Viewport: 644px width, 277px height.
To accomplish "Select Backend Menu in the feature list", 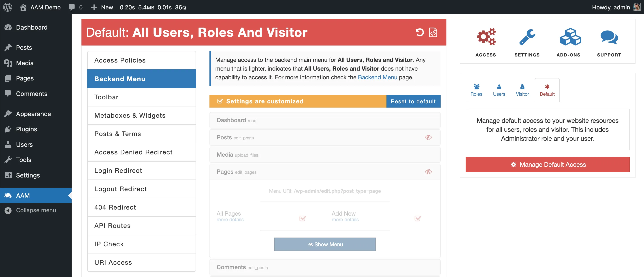I will point(141,79).
